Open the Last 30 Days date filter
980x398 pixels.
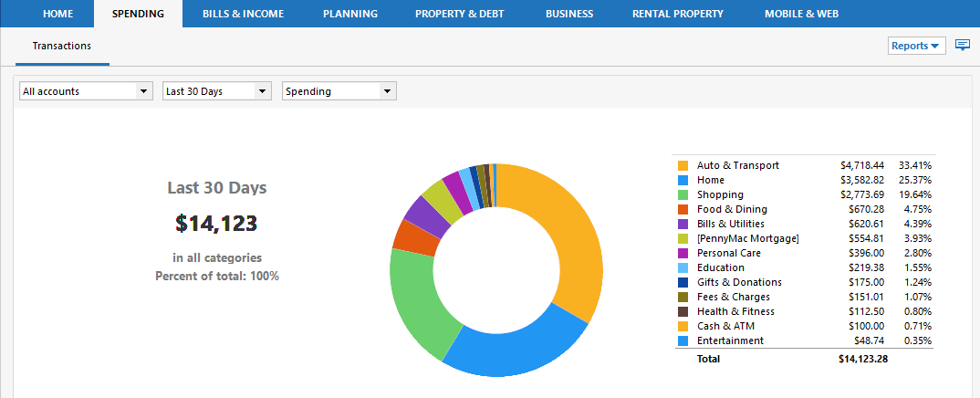coord(216,91)
